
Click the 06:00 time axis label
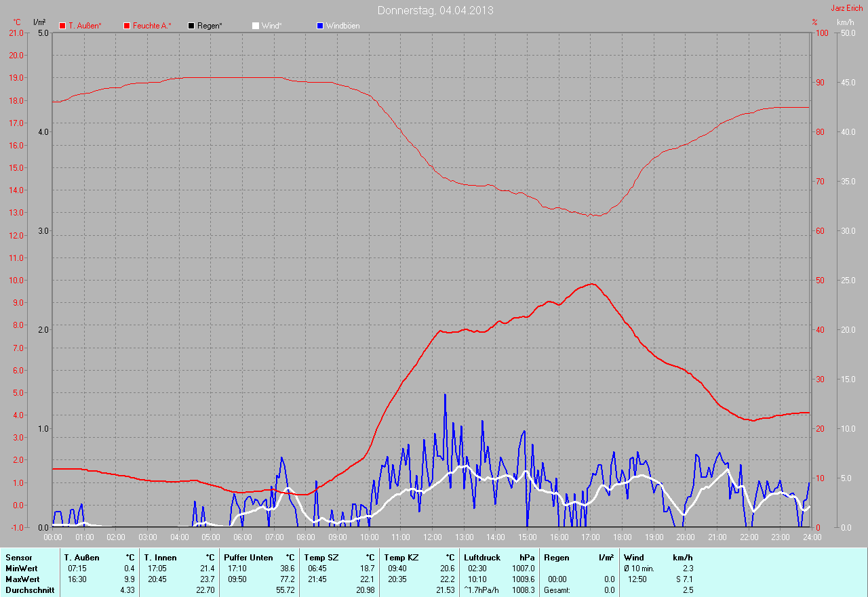(242, 537)
